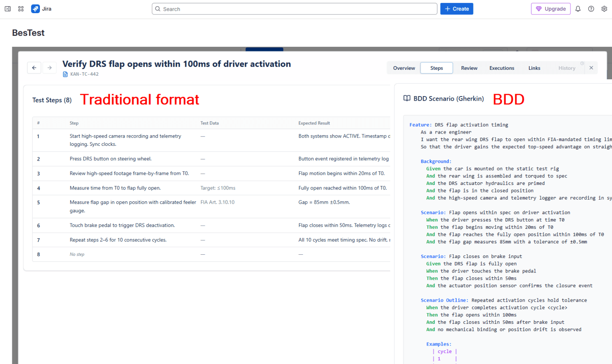Screen dimensions: 612x364
Task: Click the Create button
Action: click(x=457, y=9)
